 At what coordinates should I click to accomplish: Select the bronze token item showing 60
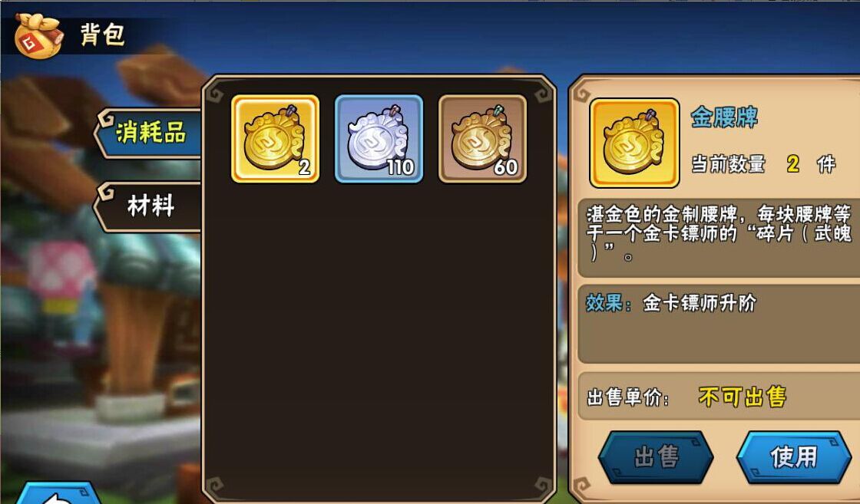pos(483,139)
